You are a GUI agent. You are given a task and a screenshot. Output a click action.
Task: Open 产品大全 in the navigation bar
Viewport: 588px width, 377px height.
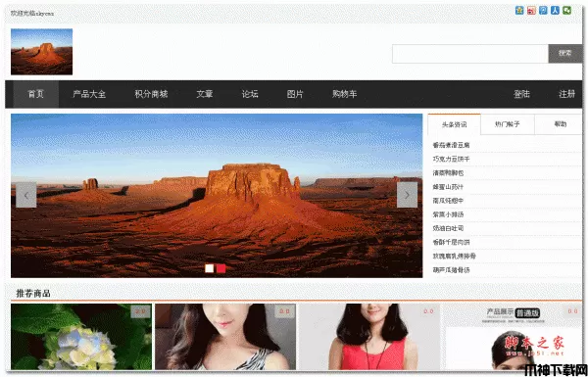point(89,94)
